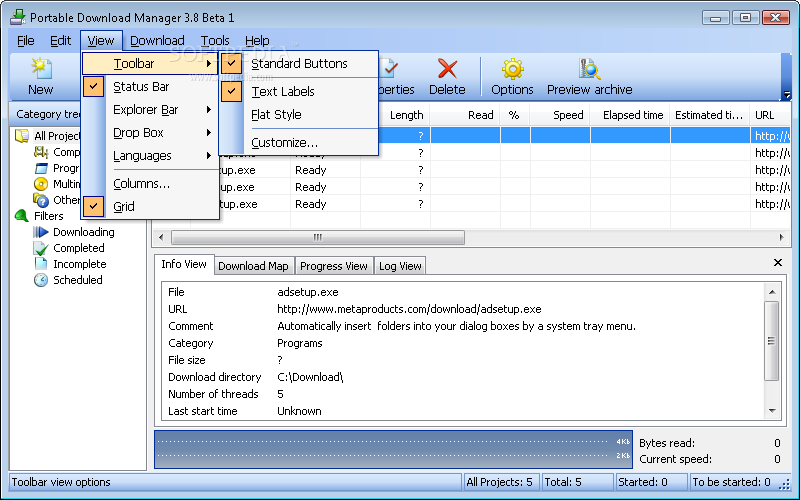Toggle Text Labels in Toolbar submenu

click(283, 92)
